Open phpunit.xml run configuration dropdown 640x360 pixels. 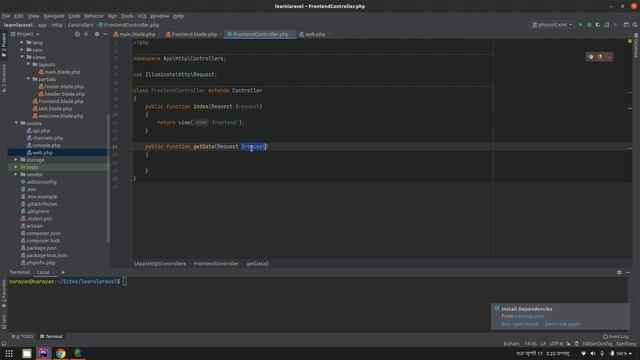coord(552,25)
